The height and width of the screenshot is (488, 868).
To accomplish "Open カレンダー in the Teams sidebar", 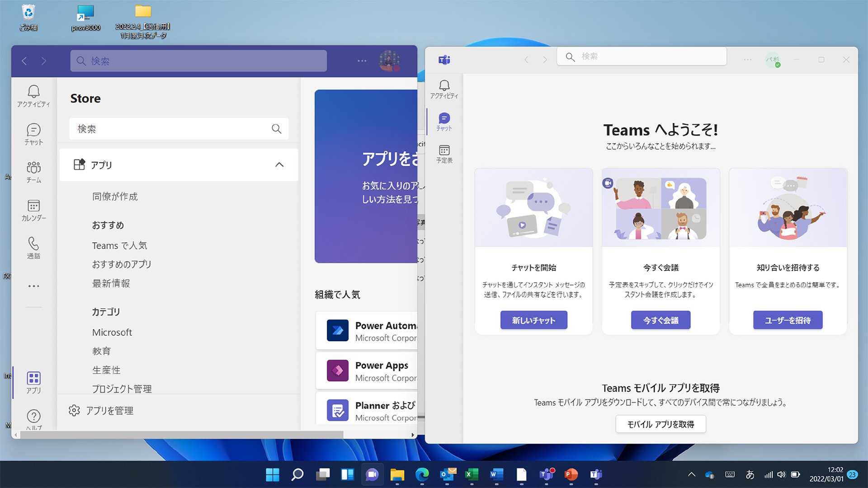I will pyautogui.click(x=33, y=210).
